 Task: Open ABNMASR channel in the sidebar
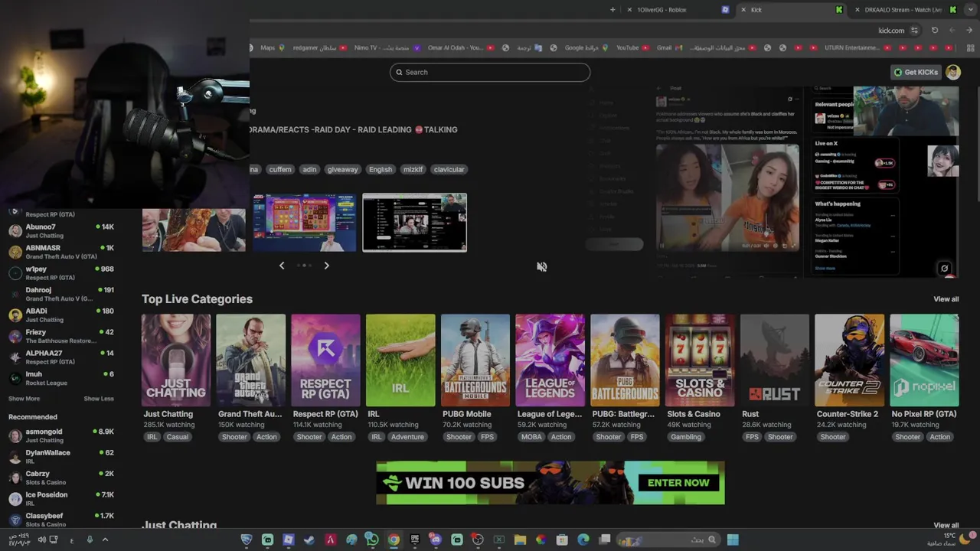61,252
